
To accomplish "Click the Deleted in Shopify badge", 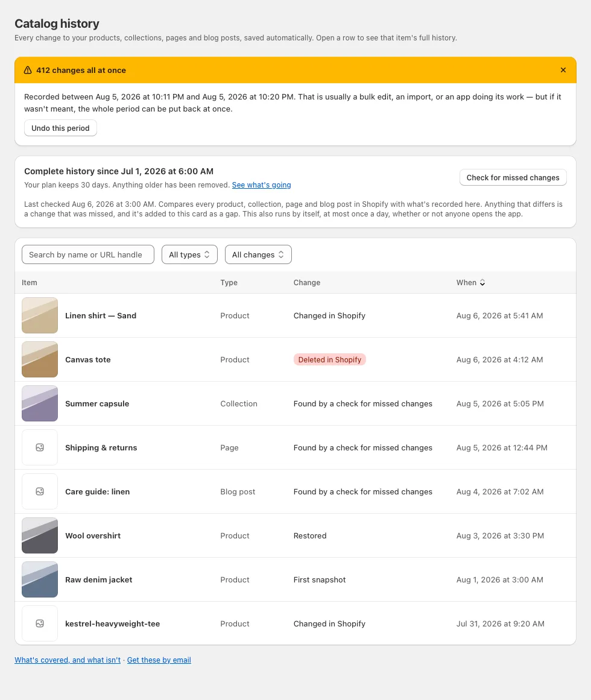I will 329,359.
